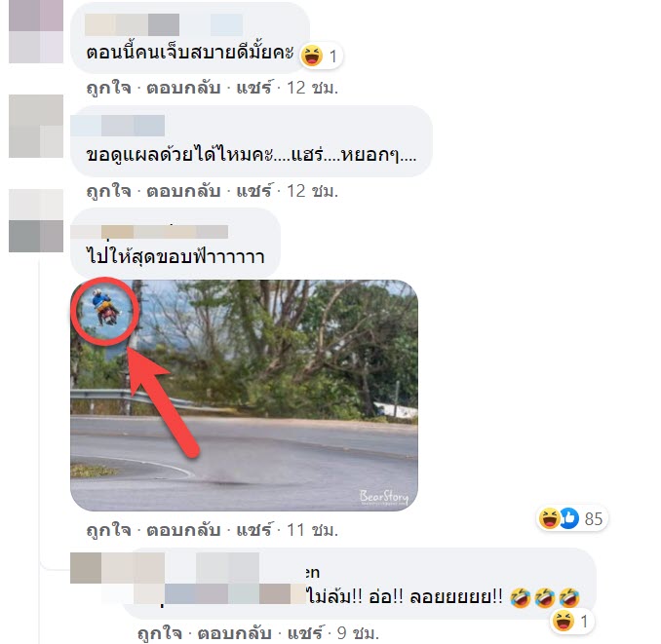Image resolution: width=661 pixels, height=644 pixels.
Task: Like the photo comment with ถูกใจ
Action: click(x=109, y=530)
